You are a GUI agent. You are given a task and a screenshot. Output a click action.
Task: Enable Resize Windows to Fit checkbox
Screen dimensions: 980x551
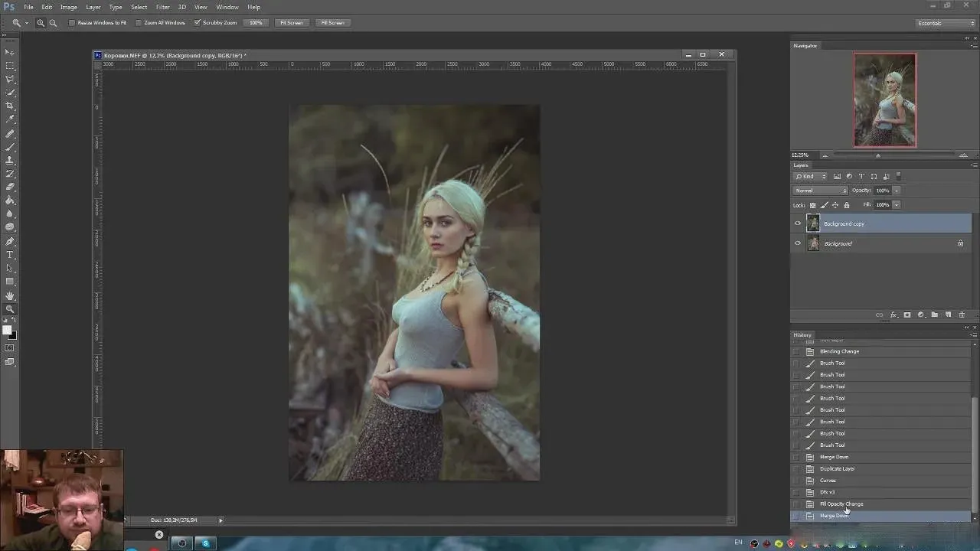pos(72,23)
